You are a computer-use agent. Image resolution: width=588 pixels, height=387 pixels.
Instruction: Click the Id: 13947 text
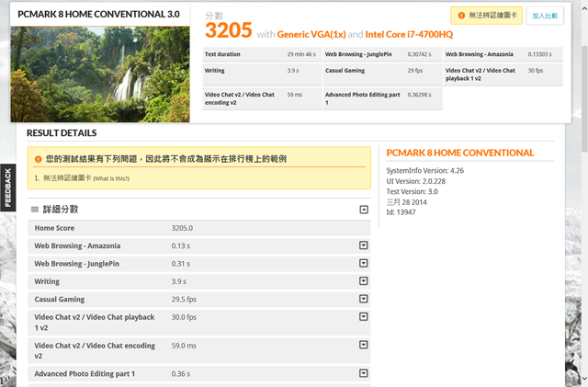coord(401,212)
